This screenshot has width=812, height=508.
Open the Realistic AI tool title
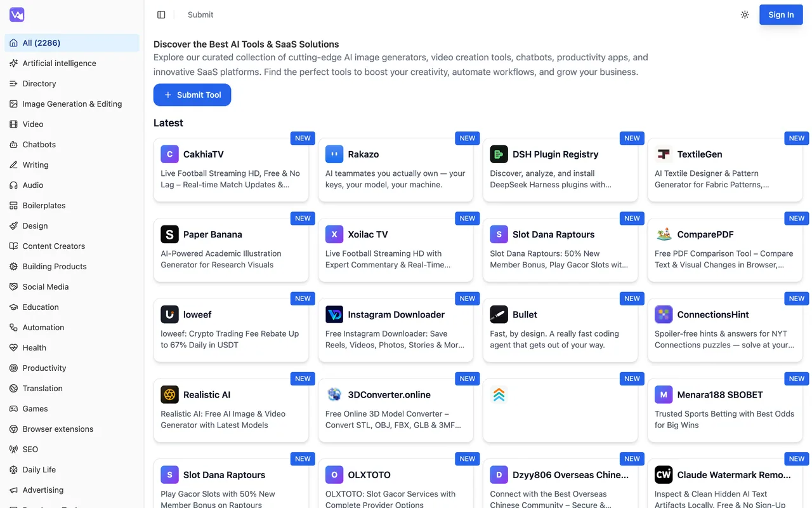click(207, 394)
